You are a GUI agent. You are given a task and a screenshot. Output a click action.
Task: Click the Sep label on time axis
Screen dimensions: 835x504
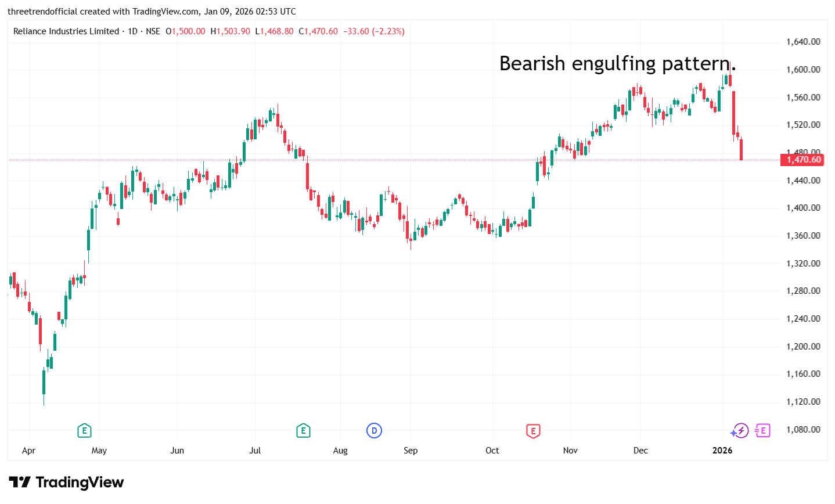click(x=411, y=451)
